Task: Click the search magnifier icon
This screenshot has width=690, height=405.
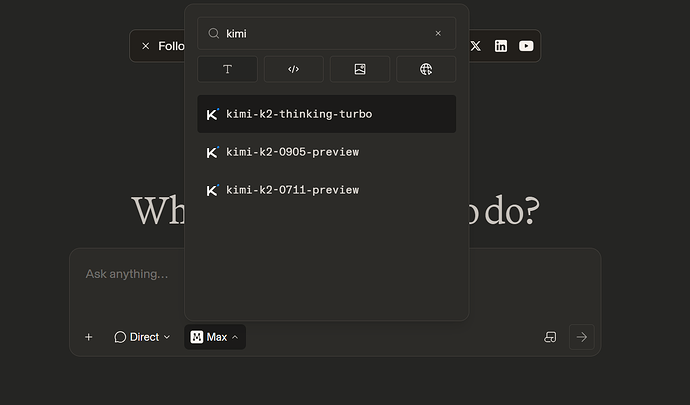Action: coord(213,33)
